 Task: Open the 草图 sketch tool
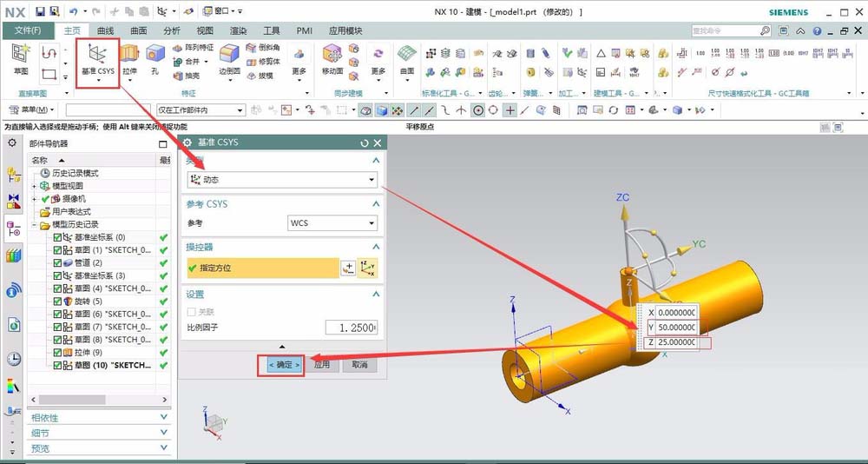[21, 59]
